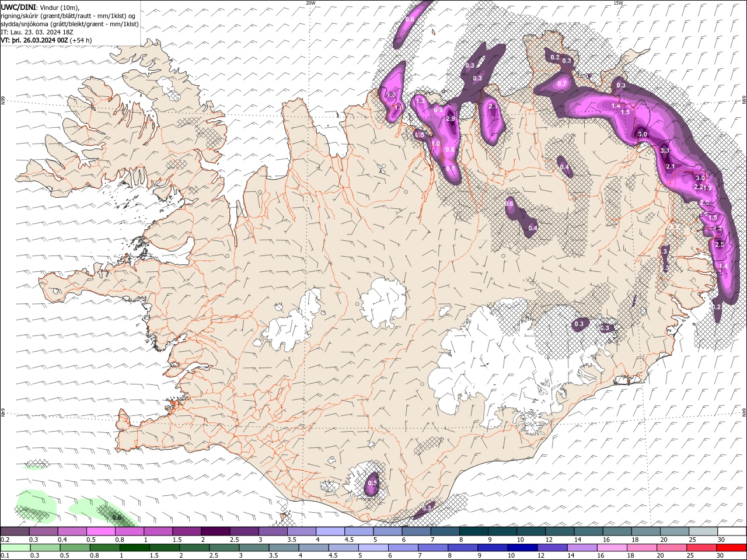Viewport: 747px width, 560px height.
Task: Click the bright red 30 swatch in the rain scale
Action: (x=731, y=548)
